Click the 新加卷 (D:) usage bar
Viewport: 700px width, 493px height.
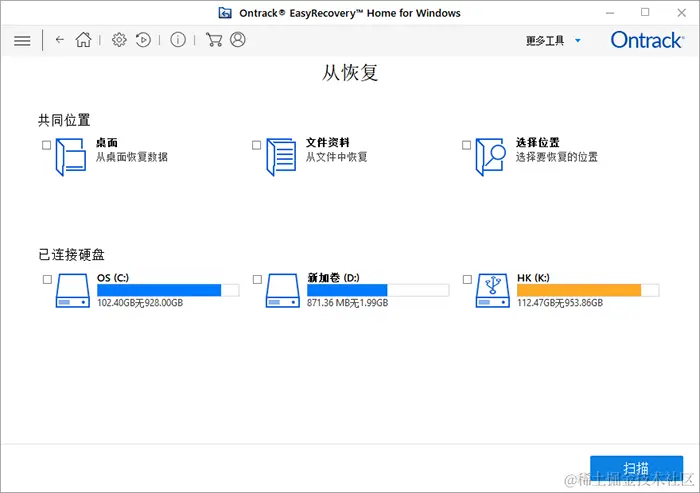point(378,290)
